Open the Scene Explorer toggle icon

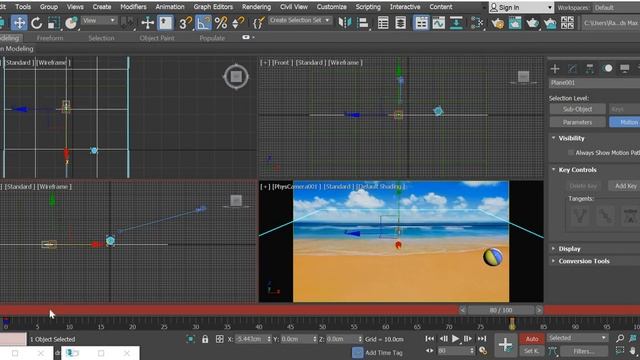[x=383, y=23]
